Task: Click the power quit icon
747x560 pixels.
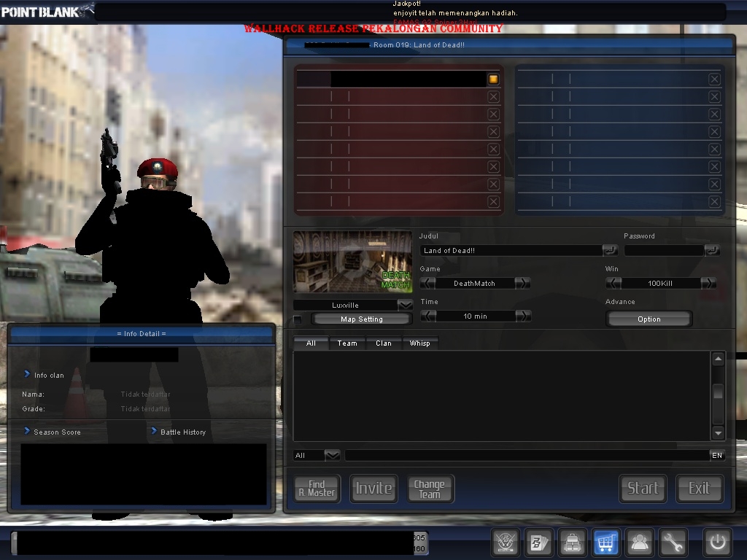Action: coord(718,542)
